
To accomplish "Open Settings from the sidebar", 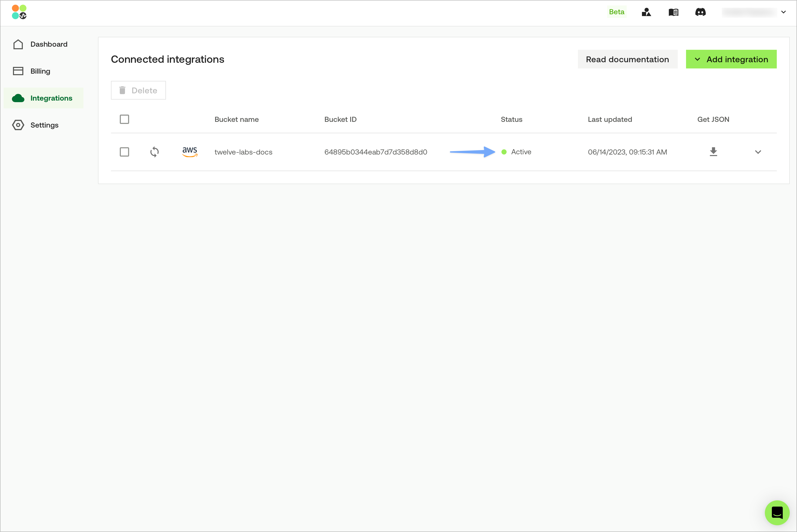I will coord(44,125).
